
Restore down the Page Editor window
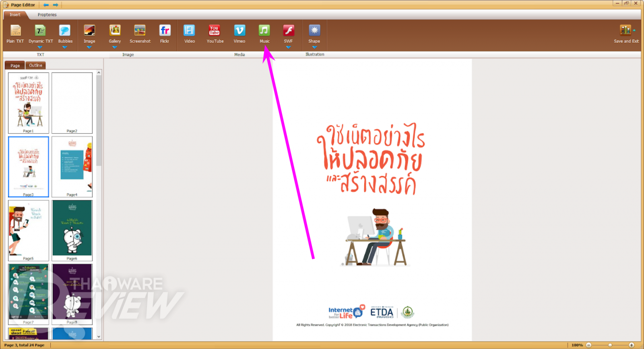pyautogui.click(x=627, y=3)
